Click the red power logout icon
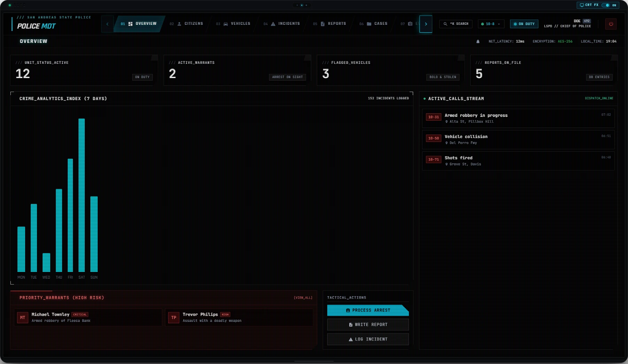Image resolution: width=628 pixels, height=364 pixels. [611, 24]
